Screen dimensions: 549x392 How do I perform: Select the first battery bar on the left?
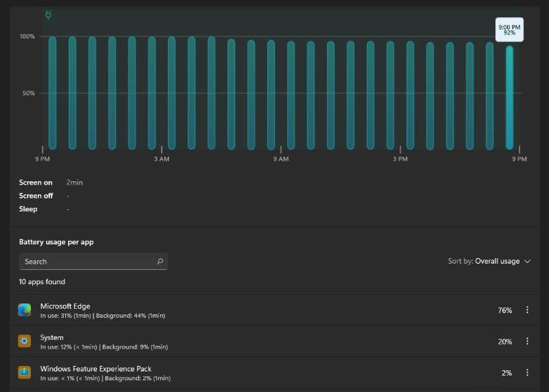coord(52,93)
